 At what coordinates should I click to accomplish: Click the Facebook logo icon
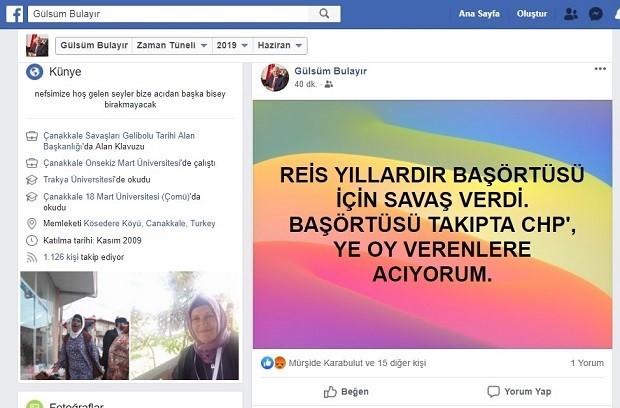tap(15, 14)
